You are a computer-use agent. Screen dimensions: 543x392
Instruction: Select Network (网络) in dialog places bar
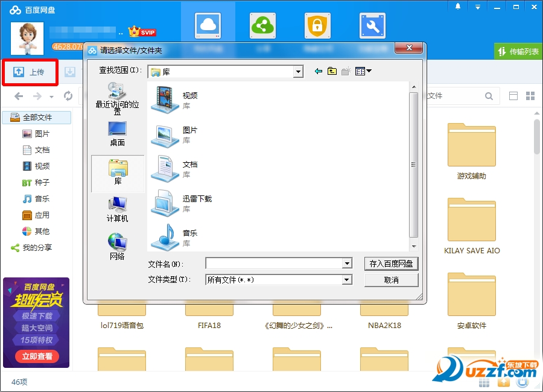(118, 247)
